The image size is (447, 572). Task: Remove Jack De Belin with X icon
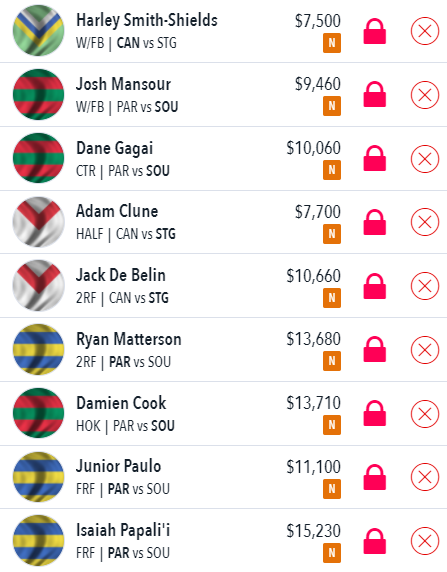pyautogui.click(x=425, y=286)
